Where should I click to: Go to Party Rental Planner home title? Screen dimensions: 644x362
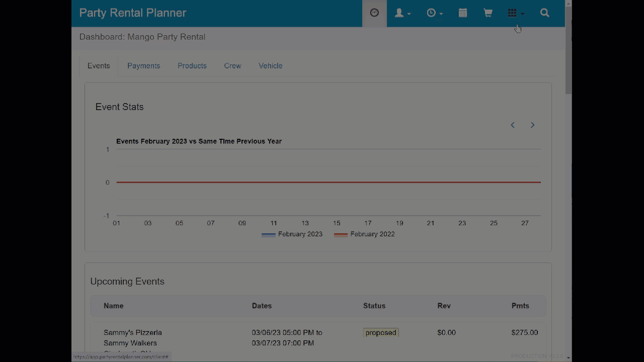133,13
